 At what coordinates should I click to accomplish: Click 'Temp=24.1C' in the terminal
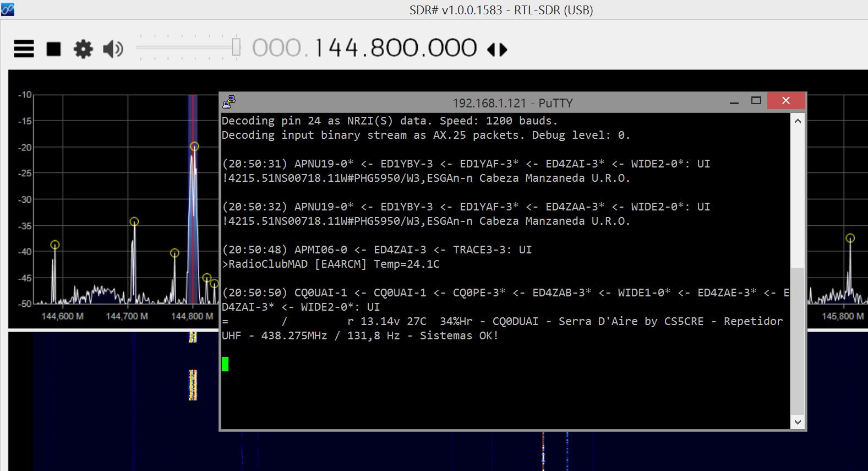point(407,264)
